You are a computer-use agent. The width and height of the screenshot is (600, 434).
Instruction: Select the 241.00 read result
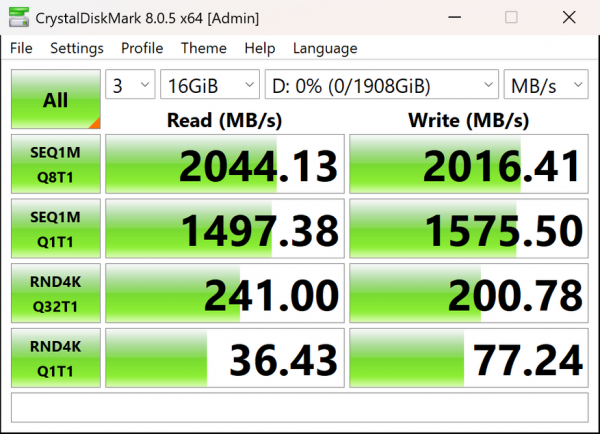click(225, 293)
